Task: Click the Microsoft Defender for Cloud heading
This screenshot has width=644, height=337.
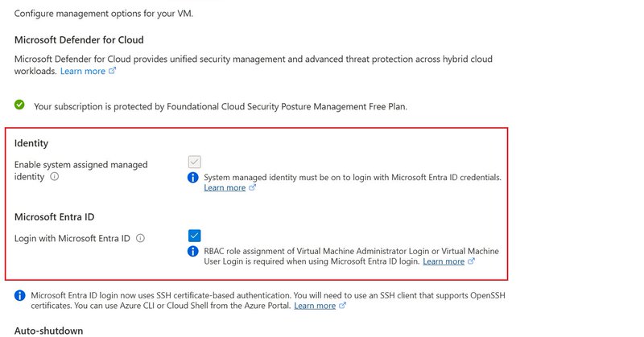Action: pos(79,40)
